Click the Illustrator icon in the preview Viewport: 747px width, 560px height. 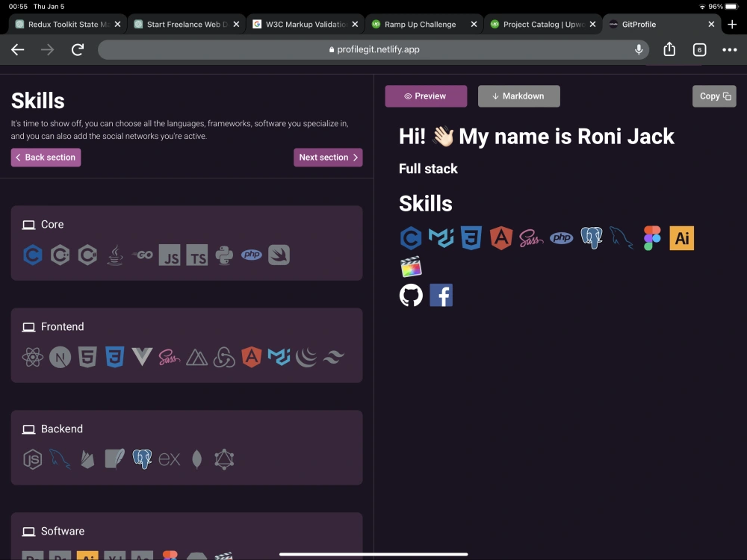[x=682, y=238]
